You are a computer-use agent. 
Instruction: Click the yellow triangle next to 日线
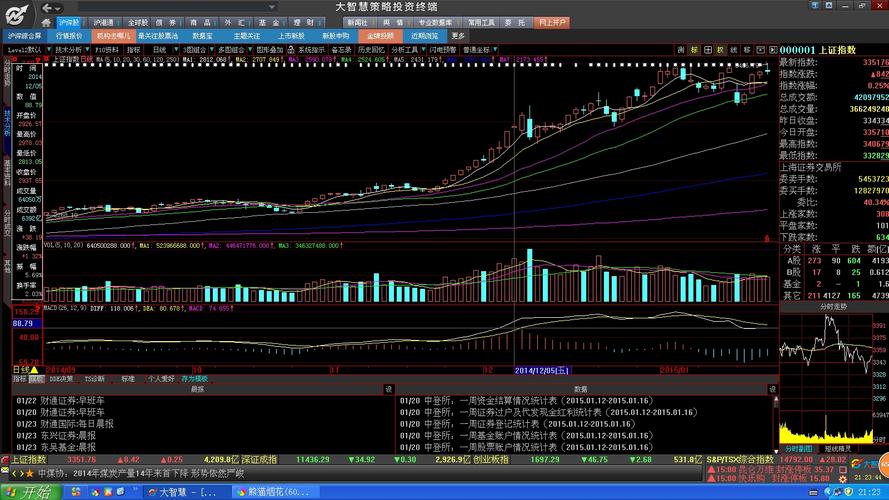pyautogui.click(x=34, y=370)
